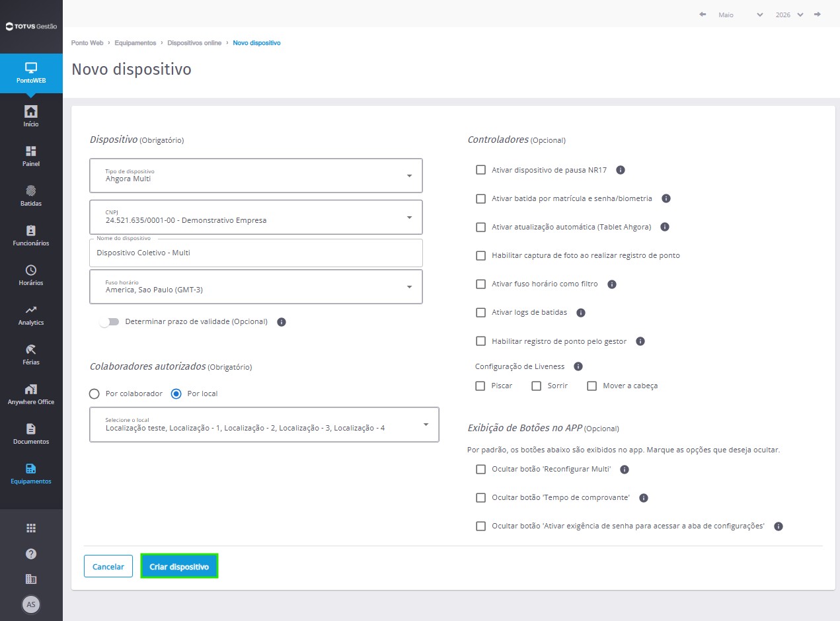The width and height of the screenshot is (840, 621).
Task: Open the 'Fuso horário' dropdown
Action: click(256, 286)
